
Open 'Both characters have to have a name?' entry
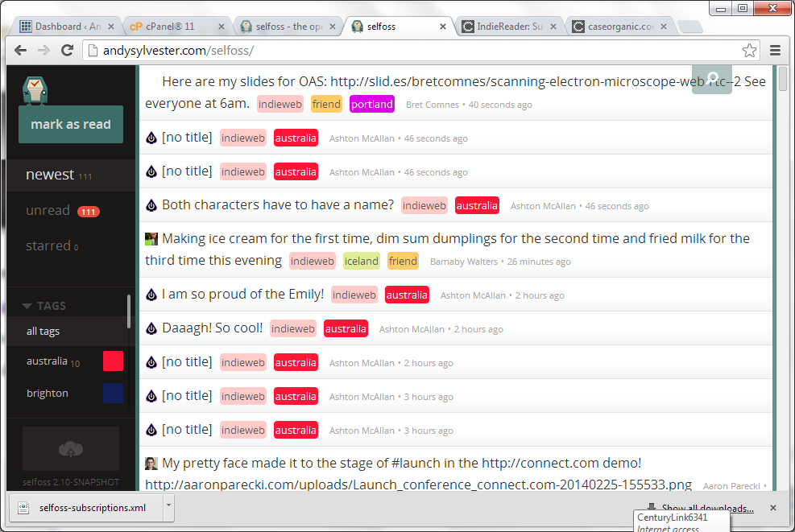click(278, 205)
